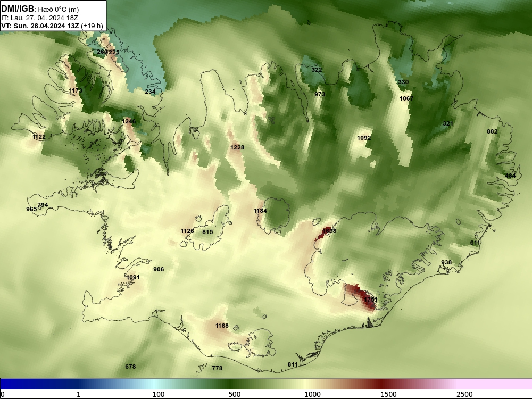This screenshot has height=399, width=532.
Task: Click the 1000 tick on the color scale
Action: (x=312, y=394)
